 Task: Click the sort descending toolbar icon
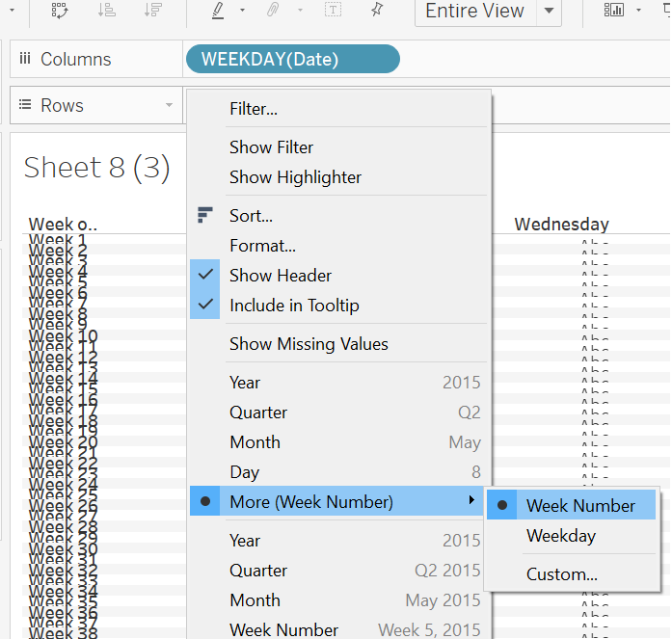point(152,10)
